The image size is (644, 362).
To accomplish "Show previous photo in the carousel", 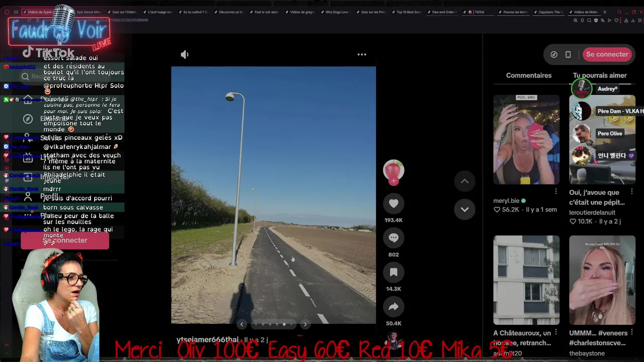I will tap(242, 324).
